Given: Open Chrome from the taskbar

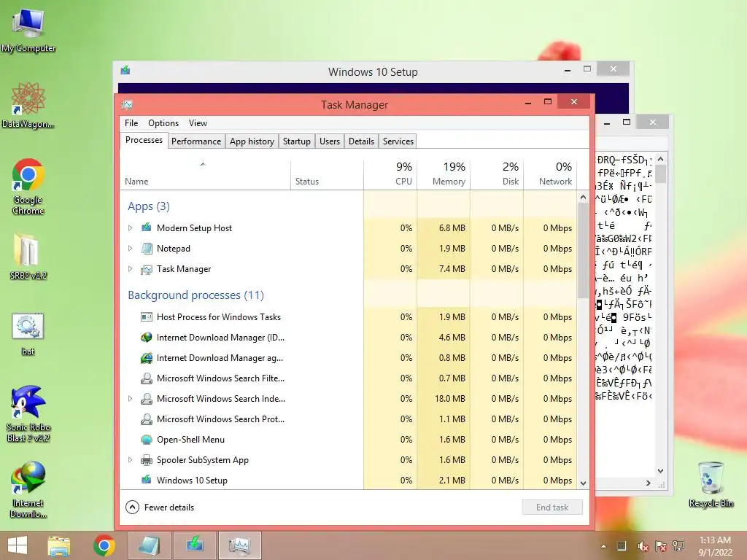Looking at the screenshot, I should click(104, 545).
